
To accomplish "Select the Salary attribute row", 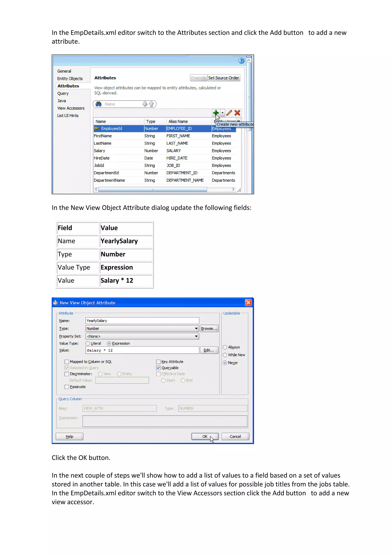I will [x=165, y=151].
